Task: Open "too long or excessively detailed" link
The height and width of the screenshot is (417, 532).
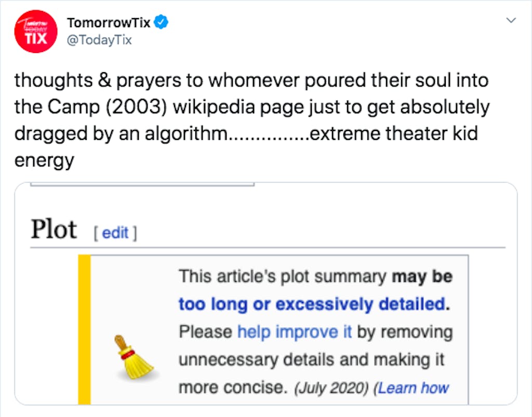Action: [x=312, y=304]
